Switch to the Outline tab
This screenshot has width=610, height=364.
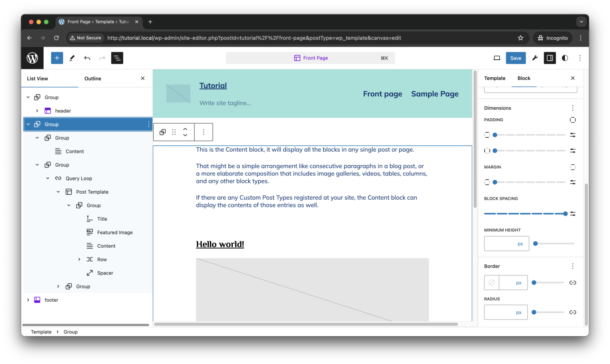tap(93, 78)
